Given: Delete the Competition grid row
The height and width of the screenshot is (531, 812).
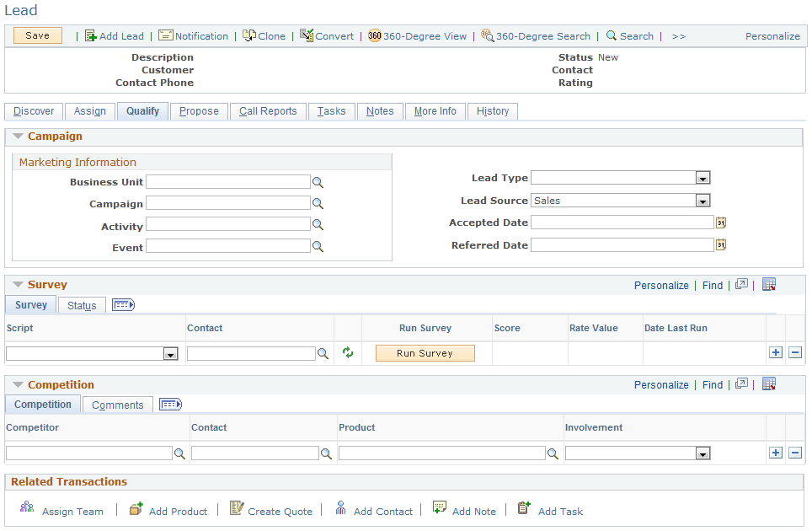Looking at the screenshot, I should click(x=795, y=453).
